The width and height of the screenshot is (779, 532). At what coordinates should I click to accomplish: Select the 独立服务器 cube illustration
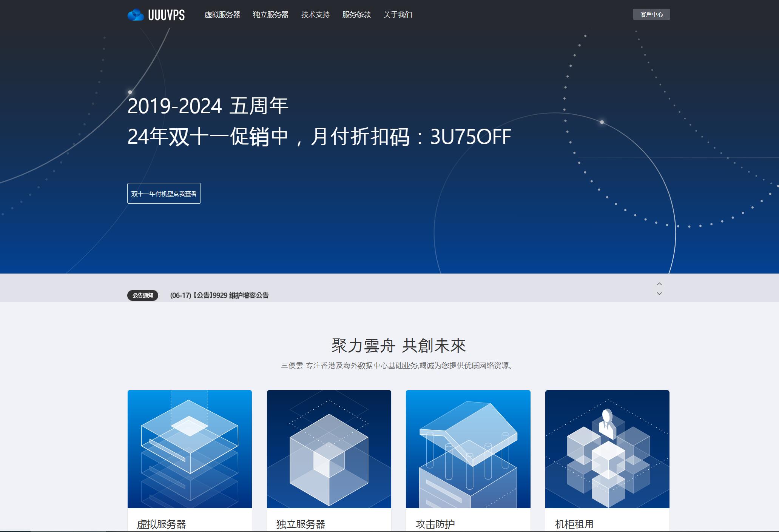click(329, 449)
